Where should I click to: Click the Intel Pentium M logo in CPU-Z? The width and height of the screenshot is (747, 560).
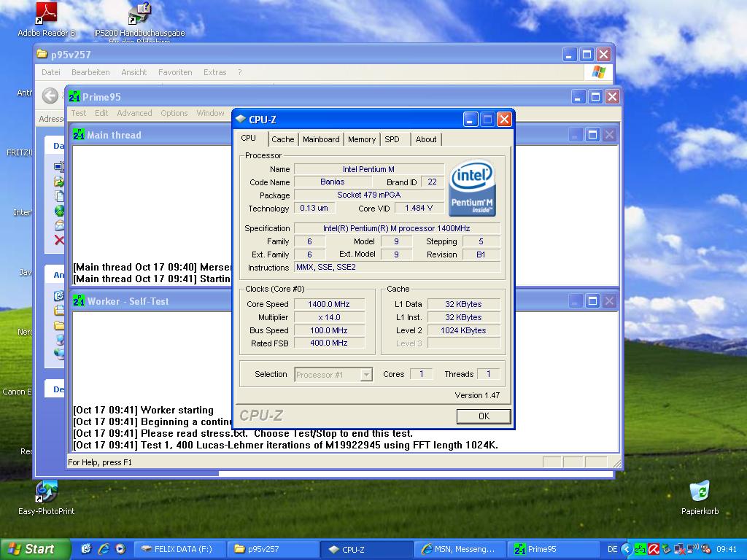[x=472, y=188]
